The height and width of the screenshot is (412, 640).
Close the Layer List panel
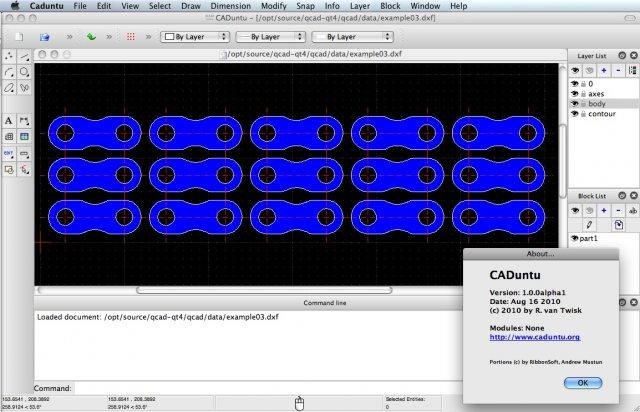(634, 56)
